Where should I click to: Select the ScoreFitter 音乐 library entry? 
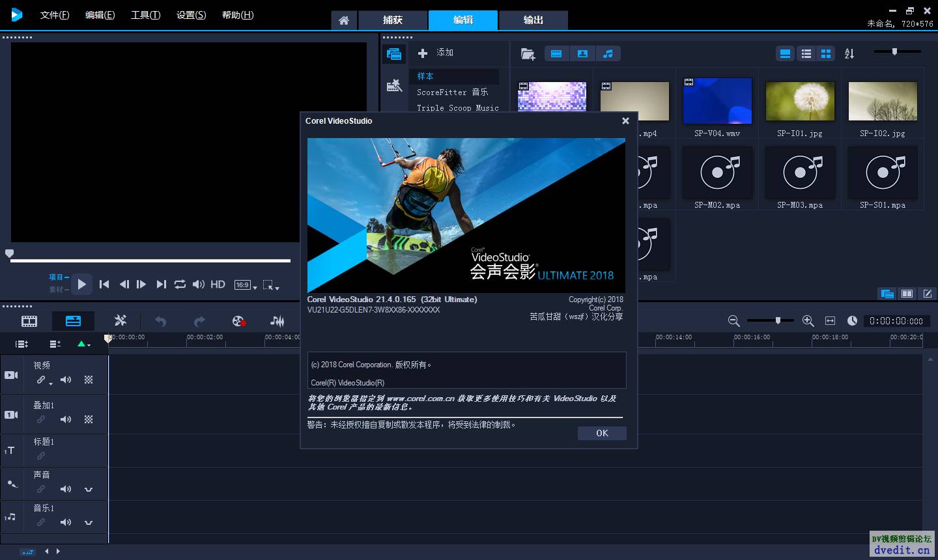coord(454,92)
